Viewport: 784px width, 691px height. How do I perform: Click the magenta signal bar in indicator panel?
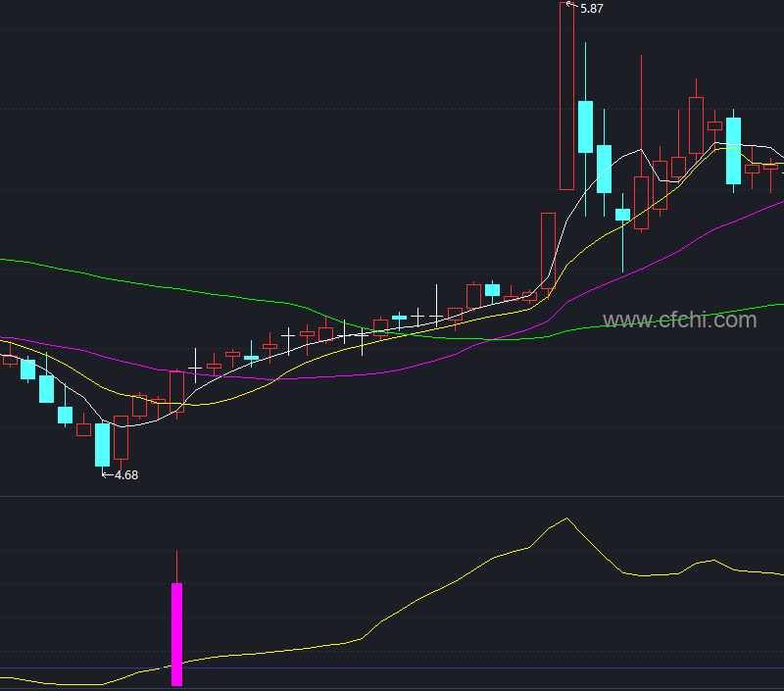(177, 634)
